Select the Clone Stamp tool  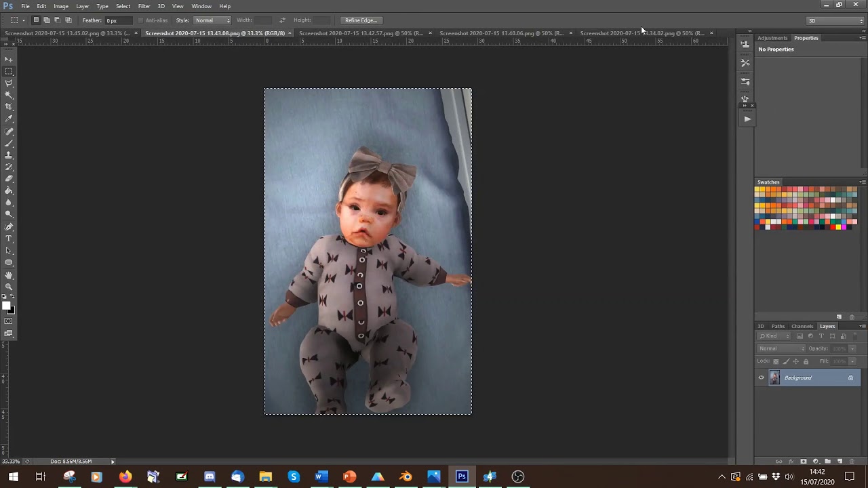pyautogui.click(x=9, y=155)
